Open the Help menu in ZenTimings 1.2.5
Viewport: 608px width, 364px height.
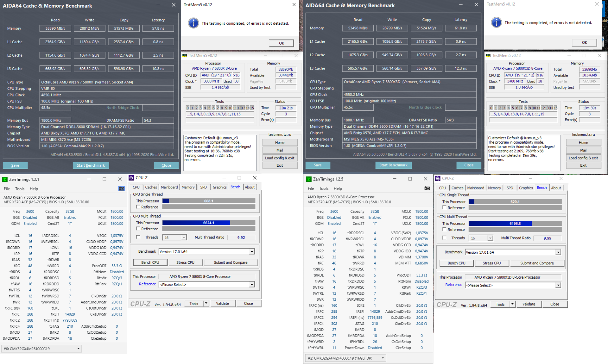point(338,188)
